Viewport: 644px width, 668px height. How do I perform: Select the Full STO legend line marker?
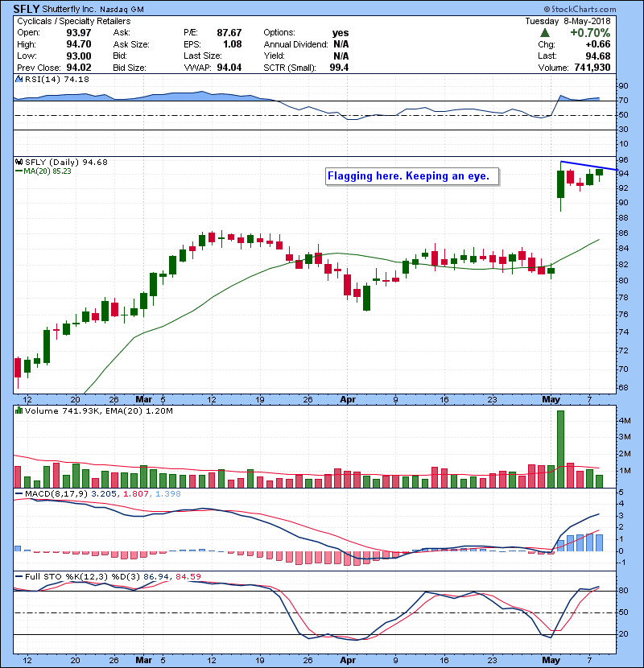(19, 576)
